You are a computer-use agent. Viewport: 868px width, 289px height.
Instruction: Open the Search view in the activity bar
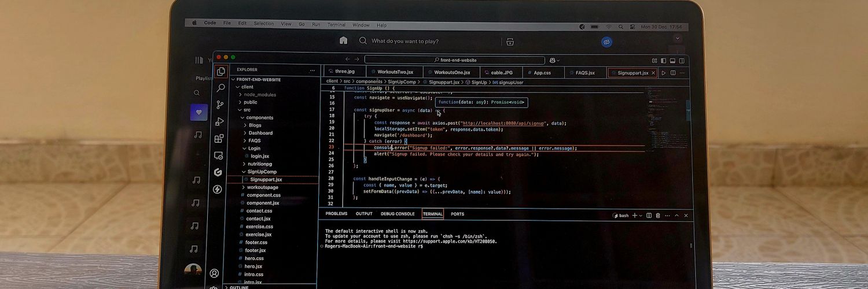point(220,88)
